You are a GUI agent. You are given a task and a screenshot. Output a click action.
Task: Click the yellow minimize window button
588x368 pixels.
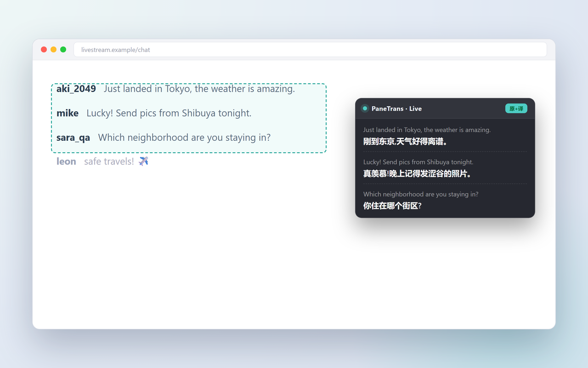(x=54, y=50)
